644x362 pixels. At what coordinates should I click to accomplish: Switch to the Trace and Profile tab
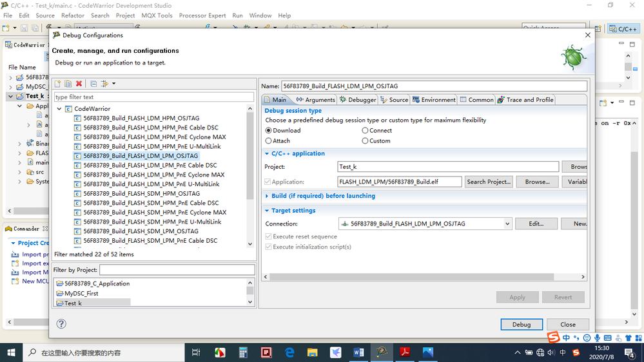click(x=525, y=100)
